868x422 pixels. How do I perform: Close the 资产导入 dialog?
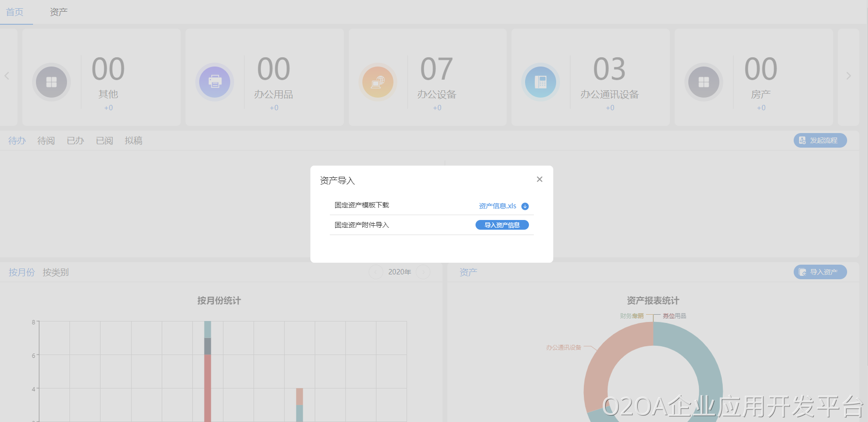click(x=539, y=179)
